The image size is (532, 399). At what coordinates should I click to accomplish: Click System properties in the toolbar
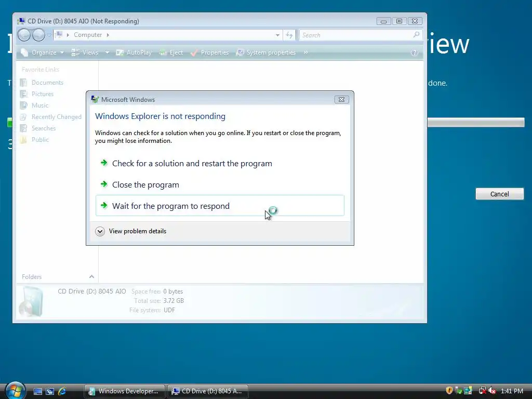tap(266, 52)
